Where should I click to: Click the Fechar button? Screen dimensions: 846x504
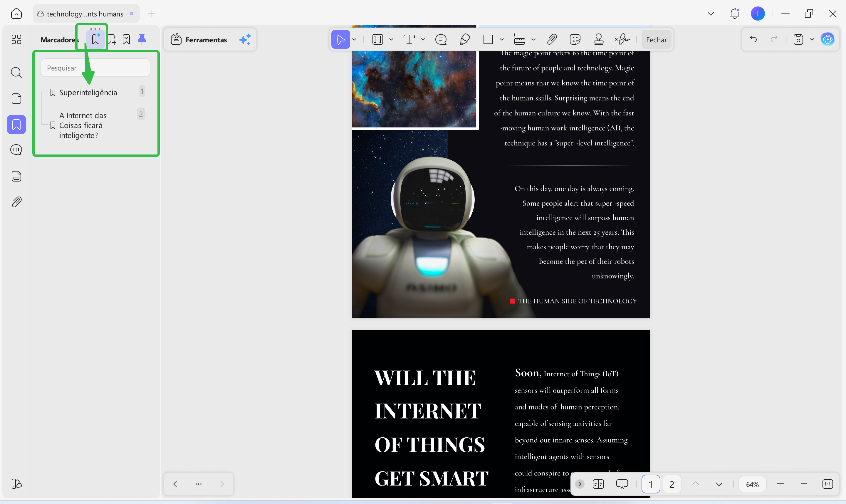656,39
